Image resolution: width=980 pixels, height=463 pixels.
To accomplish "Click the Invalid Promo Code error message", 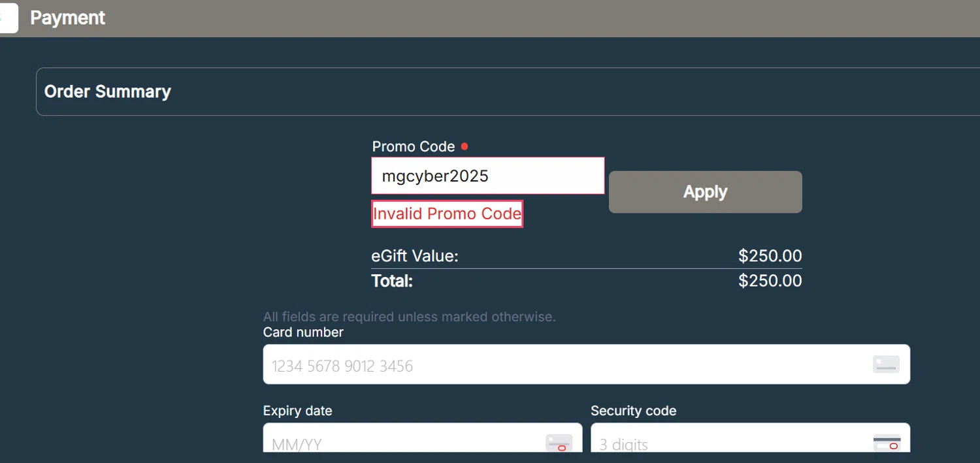I will coord(447,214).
